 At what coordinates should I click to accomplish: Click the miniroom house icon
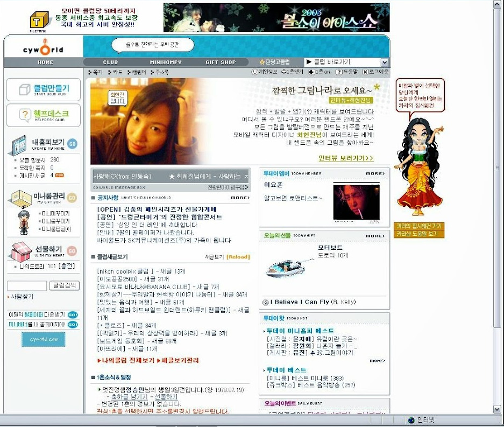[20, 199]
